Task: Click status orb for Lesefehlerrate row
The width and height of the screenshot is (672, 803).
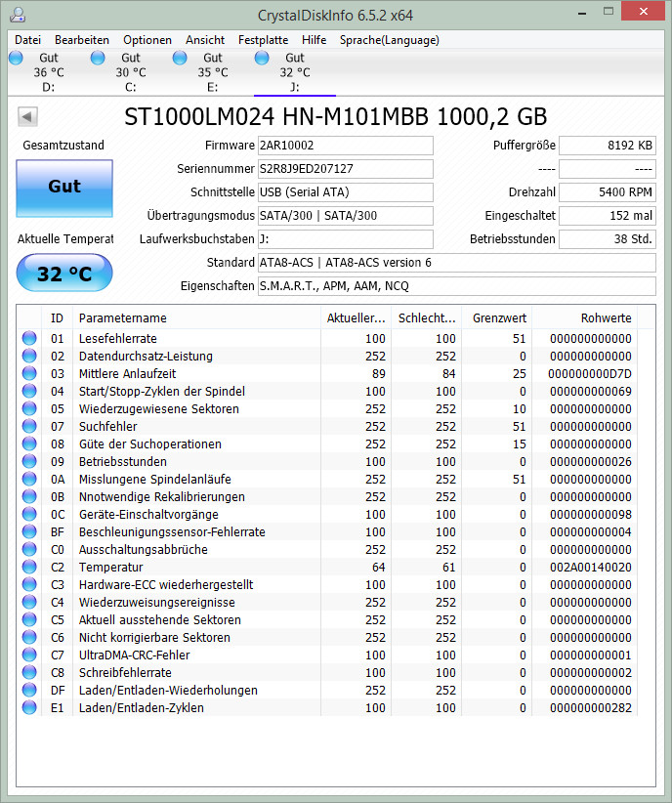Action: [29, 338]
